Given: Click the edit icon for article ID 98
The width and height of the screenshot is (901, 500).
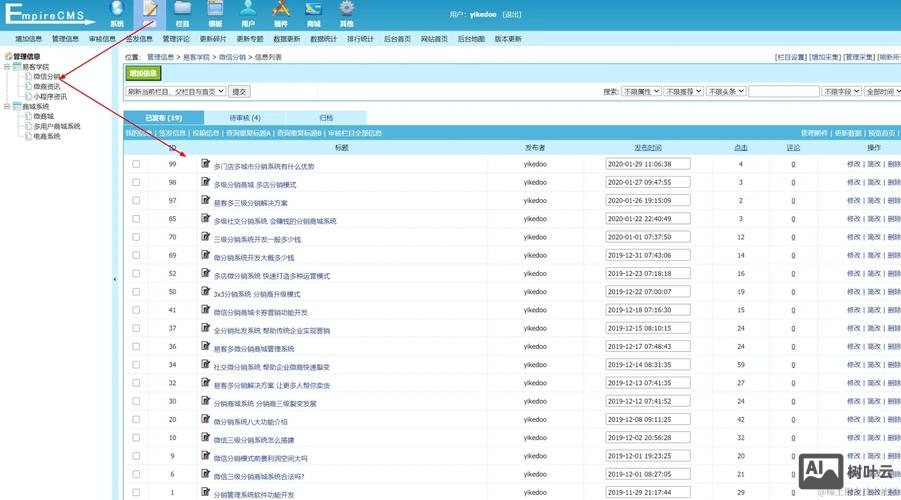Looking at the screenshot, I should point(205,182).
